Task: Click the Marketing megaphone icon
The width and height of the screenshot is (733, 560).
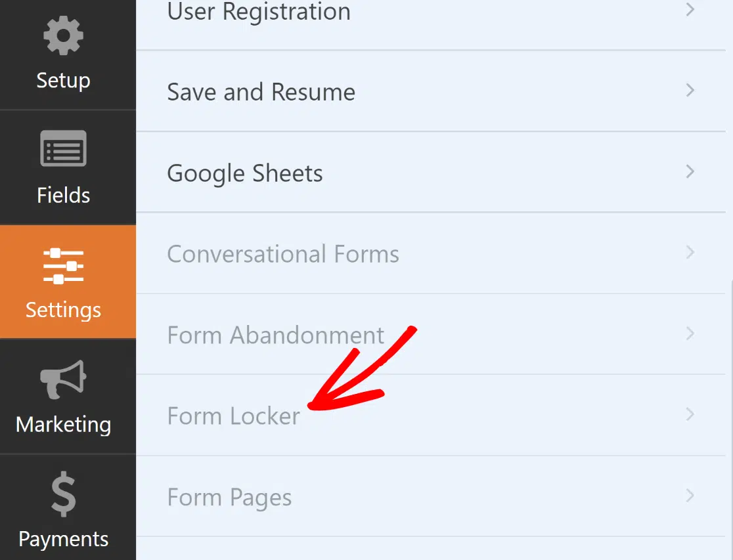Action: click(x=63, y=379)
